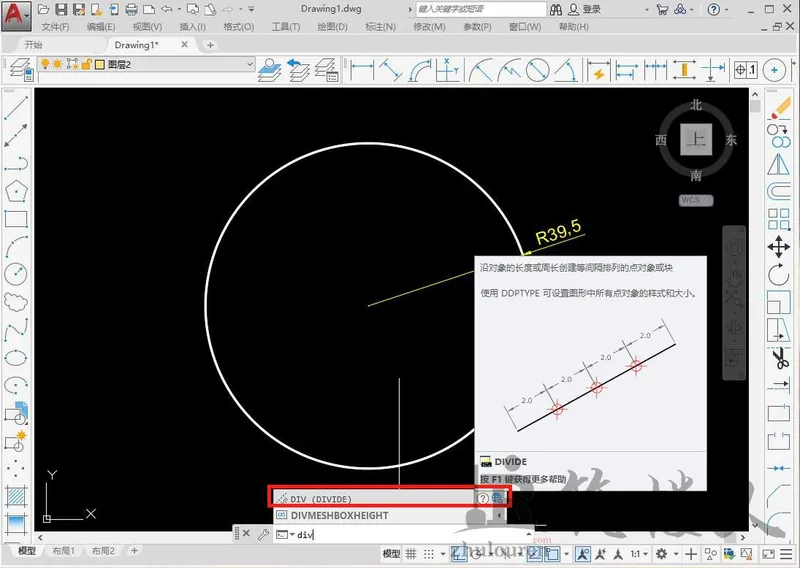Select the Jogged radius dimension tool
The height and width of the screenshot is (568, 800).
[x=509, y=70]
